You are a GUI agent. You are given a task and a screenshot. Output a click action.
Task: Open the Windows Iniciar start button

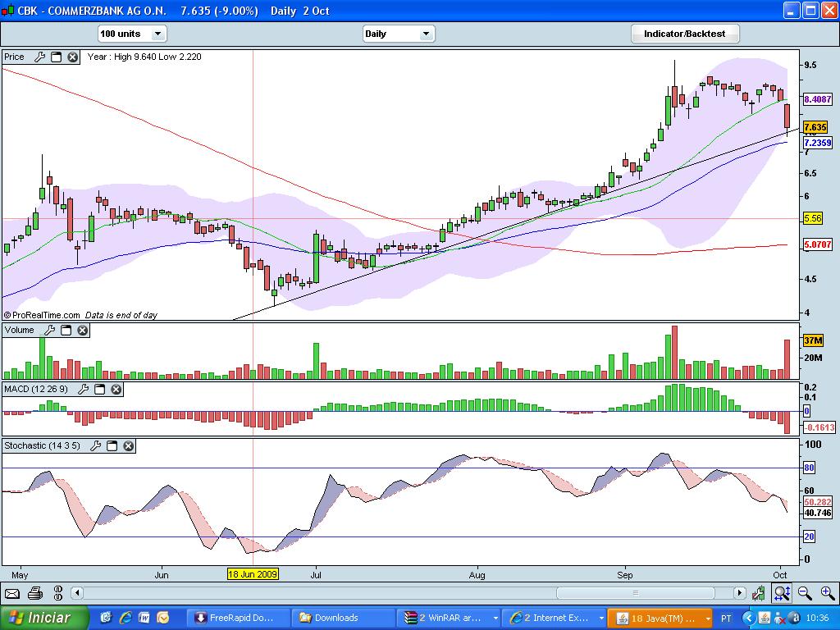click(x=44, y=618)
